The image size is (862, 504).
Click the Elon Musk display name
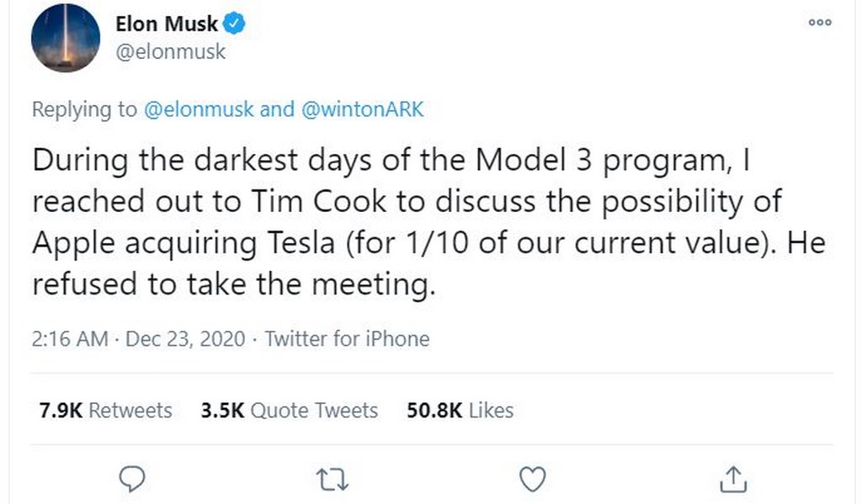tap(166, 24)
